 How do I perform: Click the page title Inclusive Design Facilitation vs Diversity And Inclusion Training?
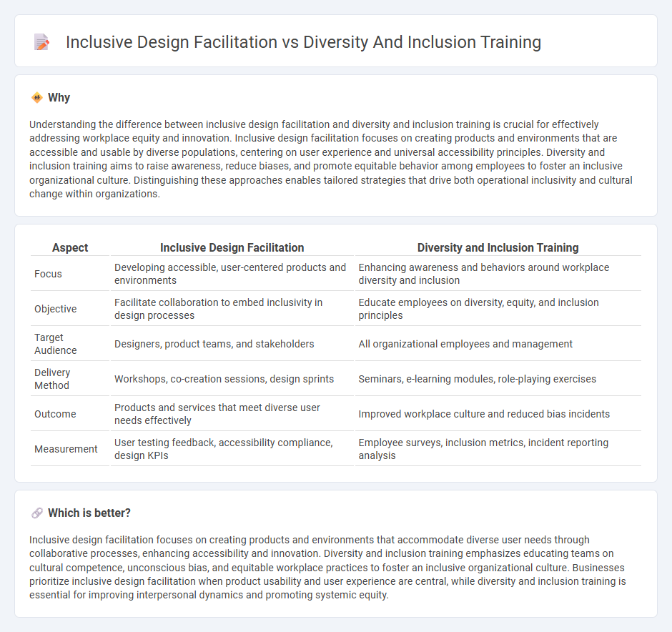point(303,42)
